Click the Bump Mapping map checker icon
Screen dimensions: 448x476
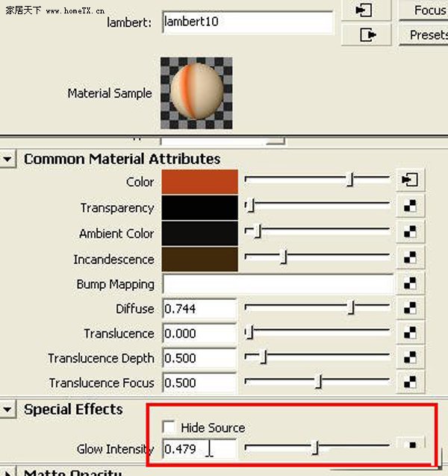point(410,284)
